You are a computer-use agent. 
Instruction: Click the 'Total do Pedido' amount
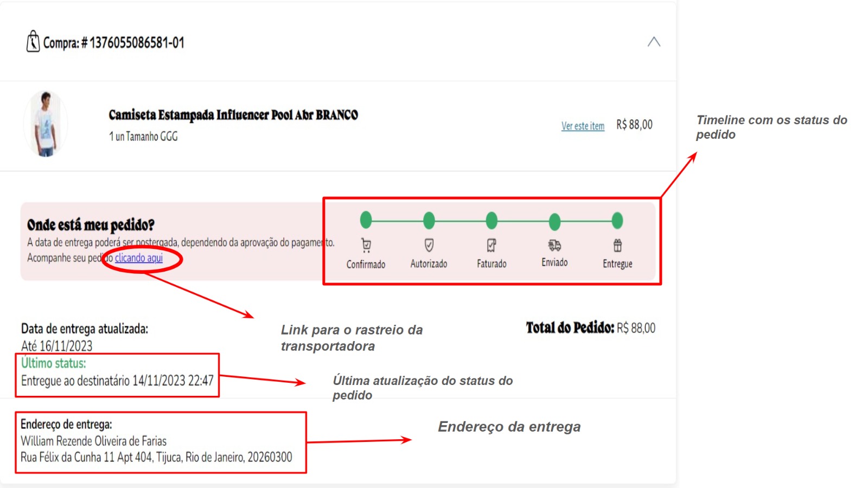click(636, 328)
